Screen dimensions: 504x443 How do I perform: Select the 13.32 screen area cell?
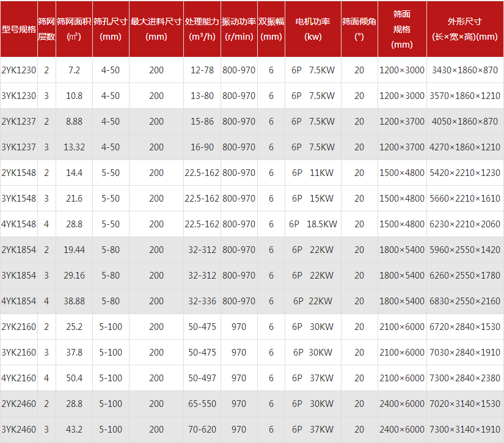coord(74,147)
